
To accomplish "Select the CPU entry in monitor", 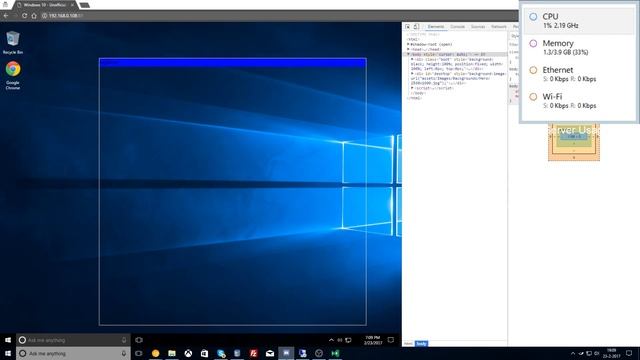I will (579, 20).
